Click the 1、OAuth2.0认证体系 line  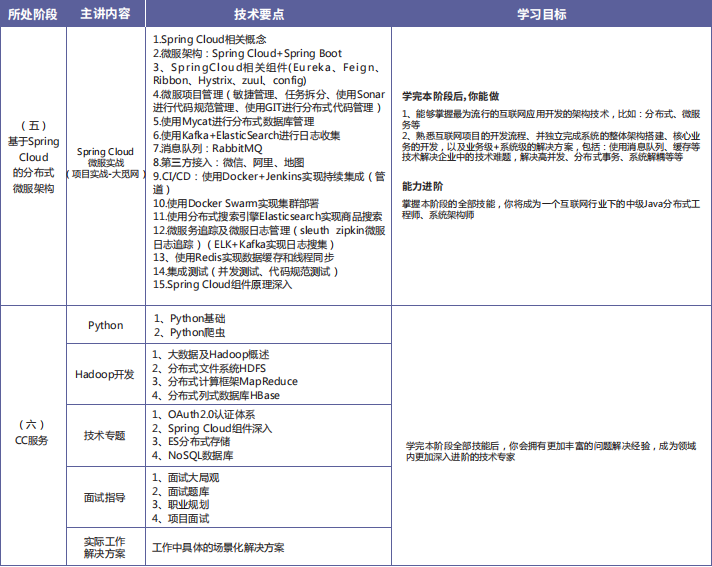pos(203,414)
